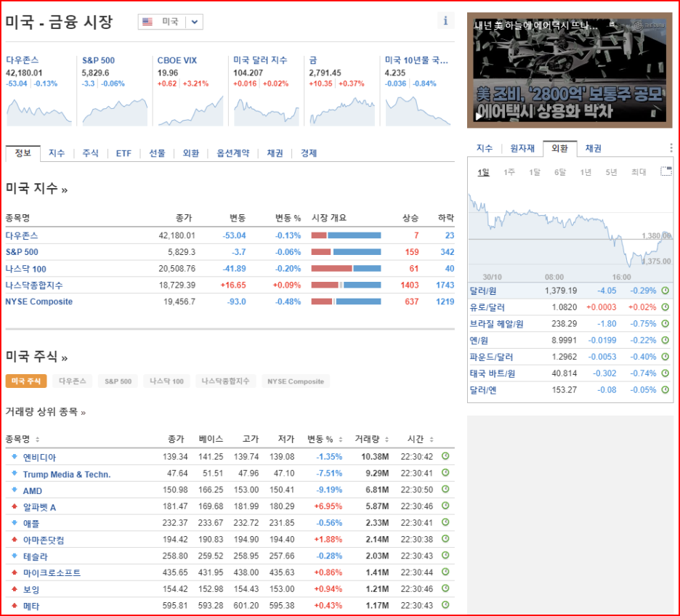Click clock icon in 아마존닷컴 row

[x=445, y=539]
